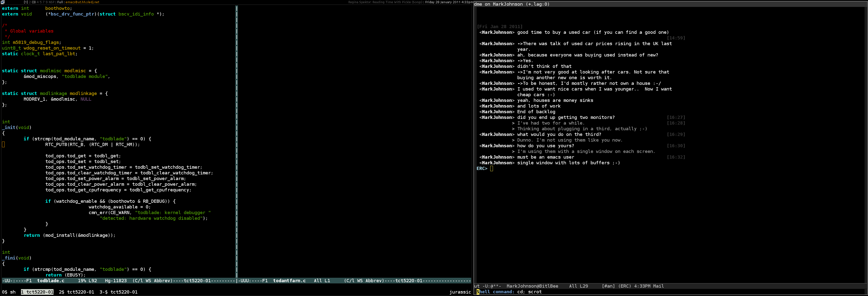Click todblade.c buffer name in mode line

tap(51, 280)
